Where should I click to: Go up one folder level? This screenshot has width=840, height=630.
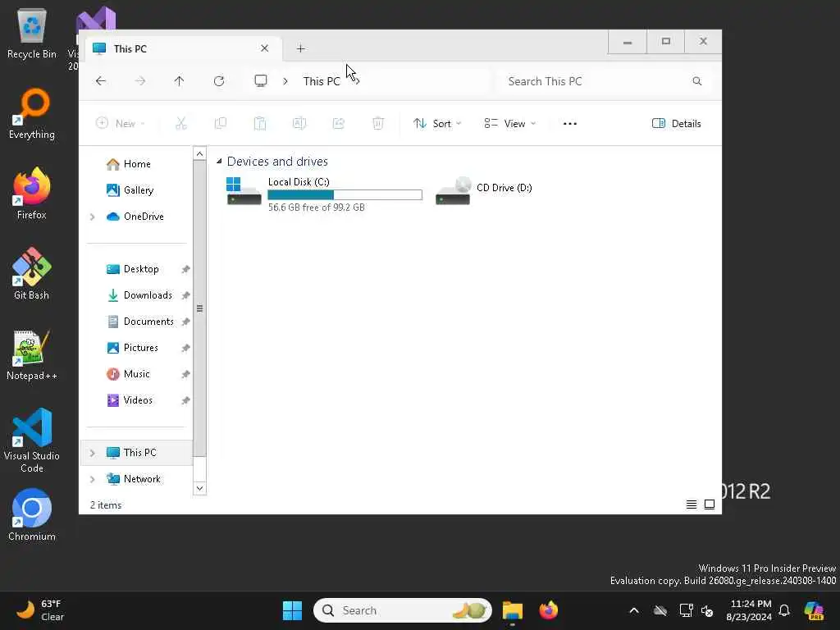pos(179,81)
